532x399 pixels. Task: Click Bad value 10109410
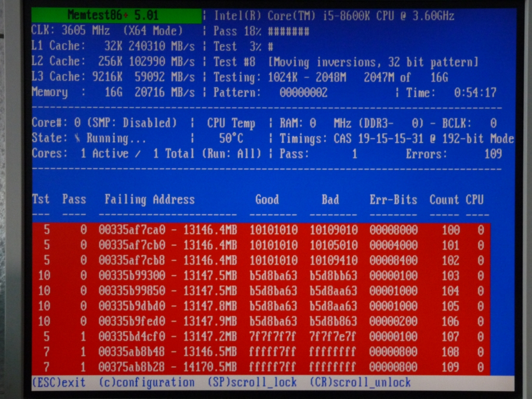coord(334,260)
